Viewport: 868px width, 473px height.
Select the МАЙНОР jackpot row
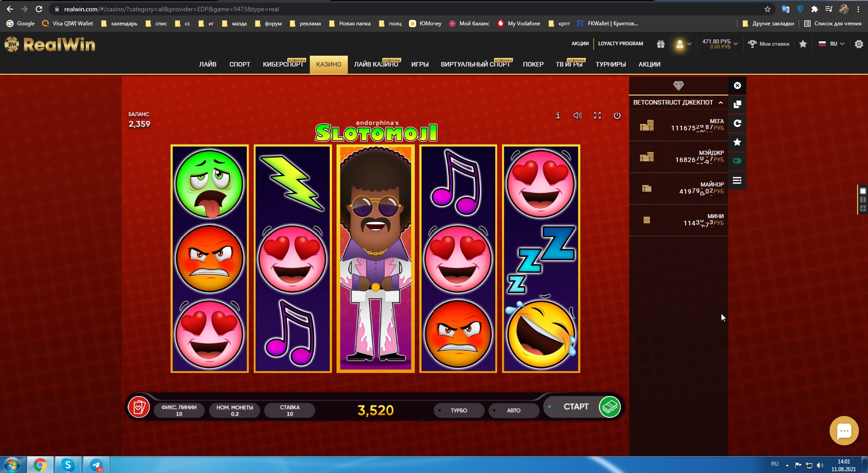(x=678, y=189)
